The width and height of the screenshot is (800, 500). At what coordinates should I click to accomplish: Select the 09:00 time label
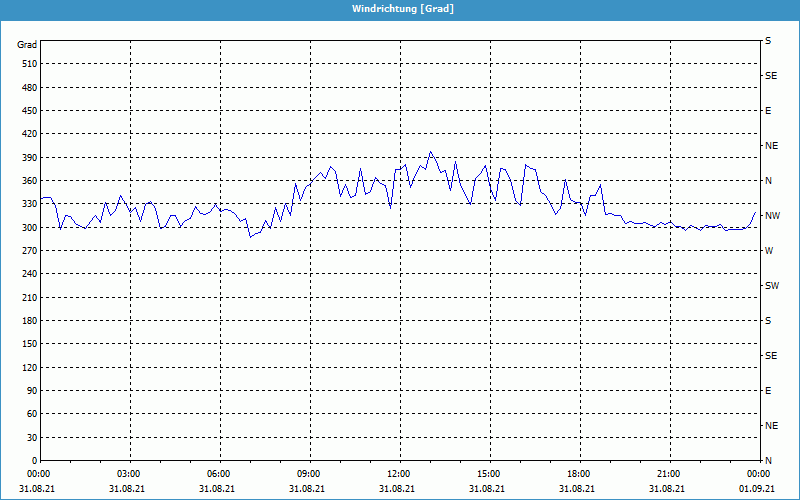click(x=309, y=474)
